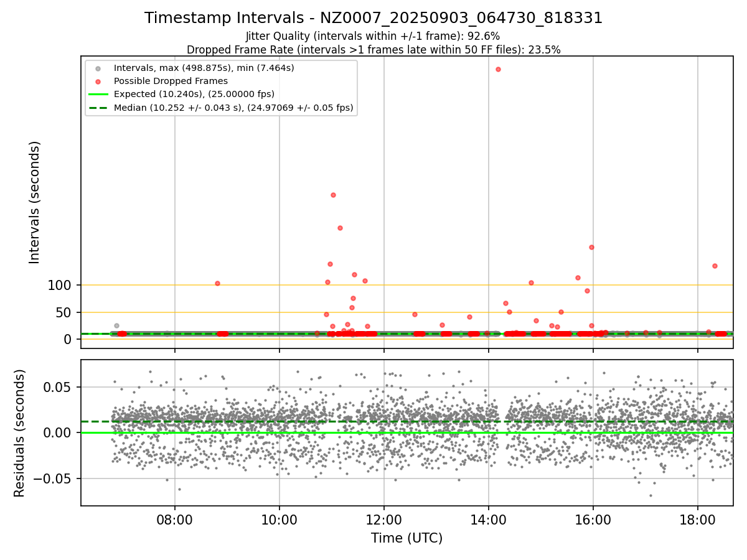Image resolution: width=747 pixels, height=560 pixels.
Task: Select the Dropped Frame Rate 23.5% subtitle line
Action: click(x=374, y=50)
